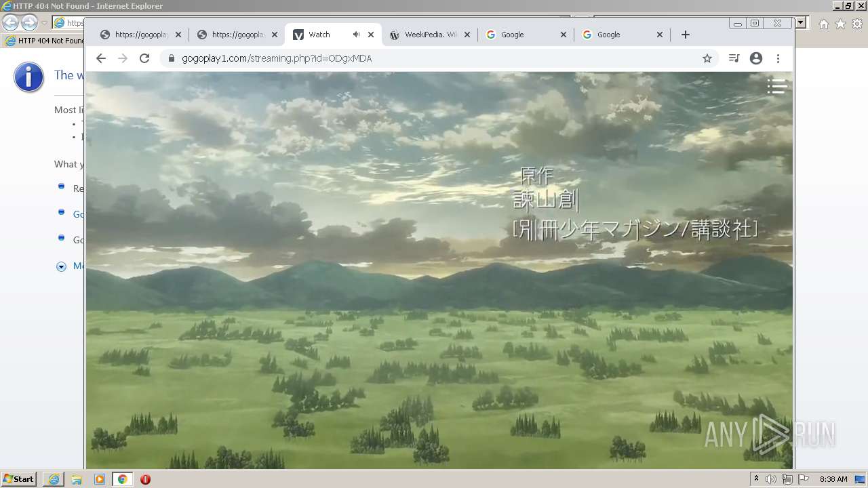Open Action Center flag icon
Viewport: 868px width, 488px height.
(x=804, y=479)
